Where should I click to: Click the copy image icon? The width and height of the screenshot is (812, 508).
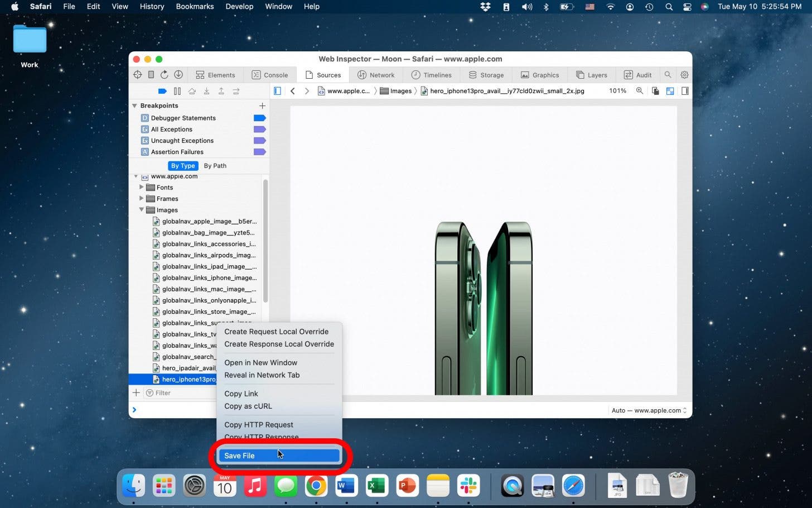(655, 91)
